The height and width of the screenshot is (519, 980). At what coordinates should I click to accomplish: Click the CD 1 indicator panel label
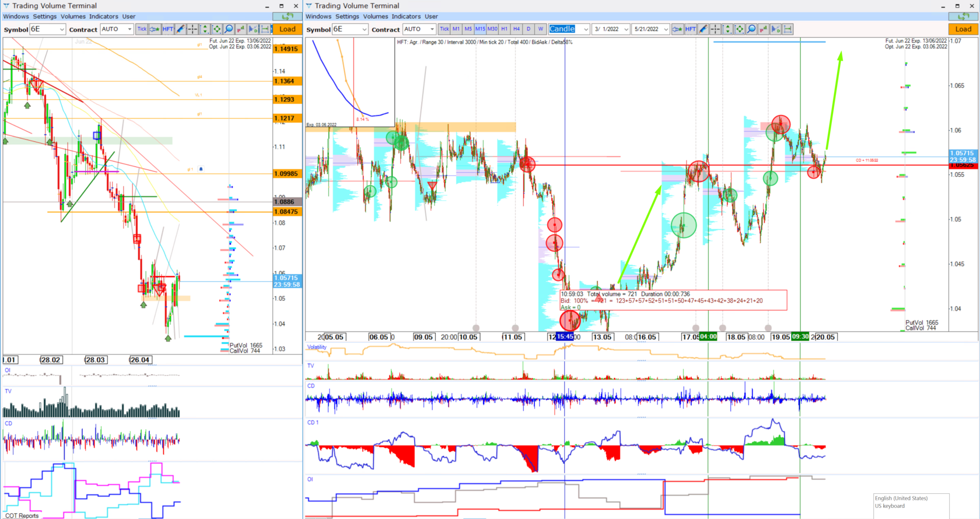[x=313, y=423]
